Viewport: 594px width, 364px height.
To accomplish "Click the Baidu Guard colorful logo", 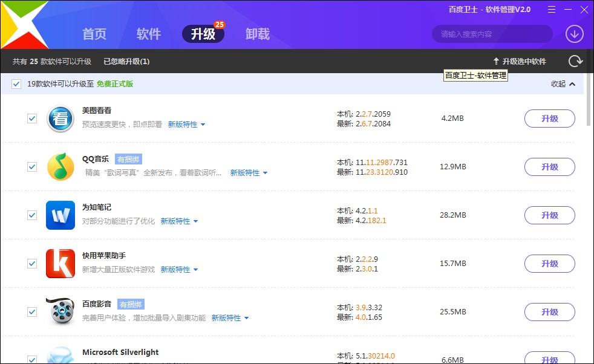I will 24,24.
